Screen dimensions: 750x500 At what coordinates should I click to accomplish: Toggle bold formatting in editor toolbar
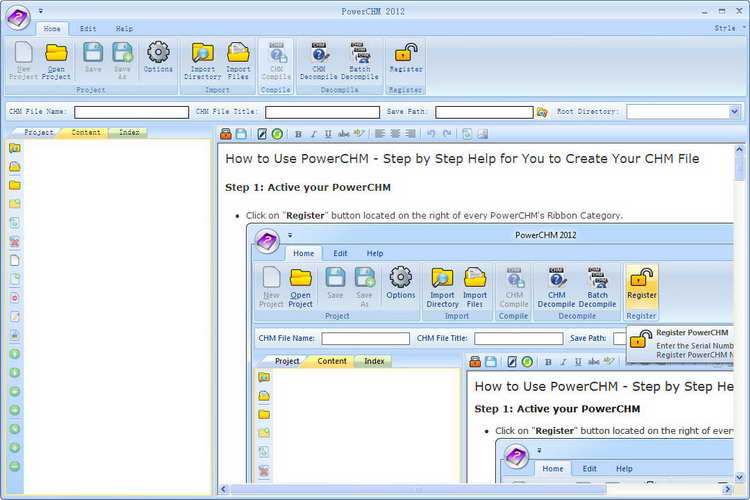[x=298, y=134]
